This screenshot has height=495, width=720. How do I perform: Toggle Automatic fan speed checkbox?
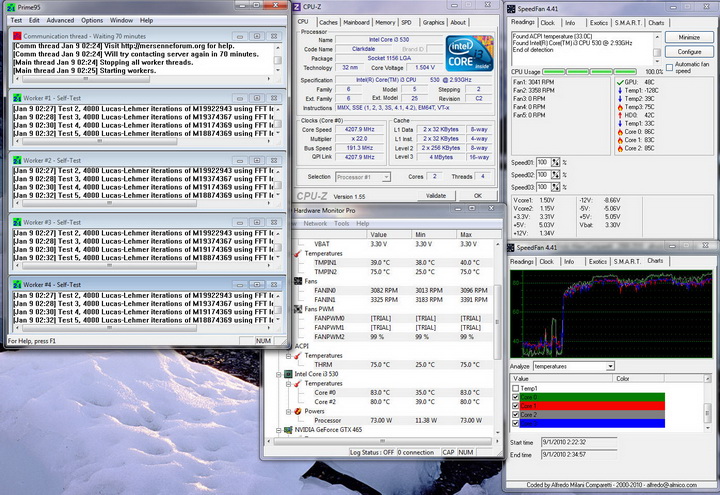point(669,68)
